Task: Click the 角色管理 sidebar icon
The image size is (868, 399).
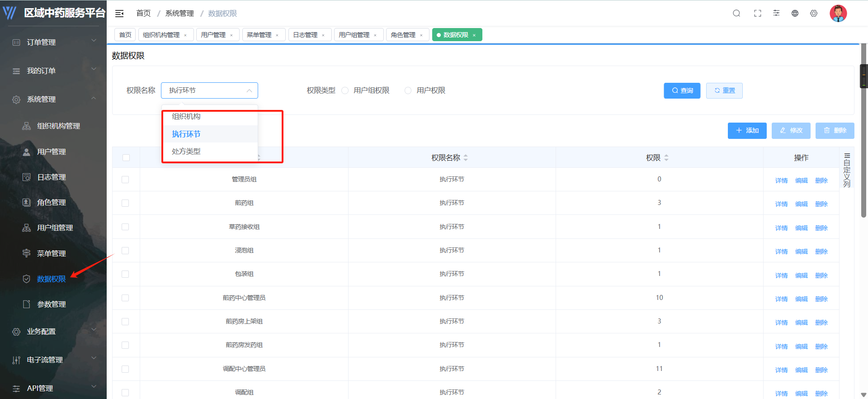Action: click(27, 202)
